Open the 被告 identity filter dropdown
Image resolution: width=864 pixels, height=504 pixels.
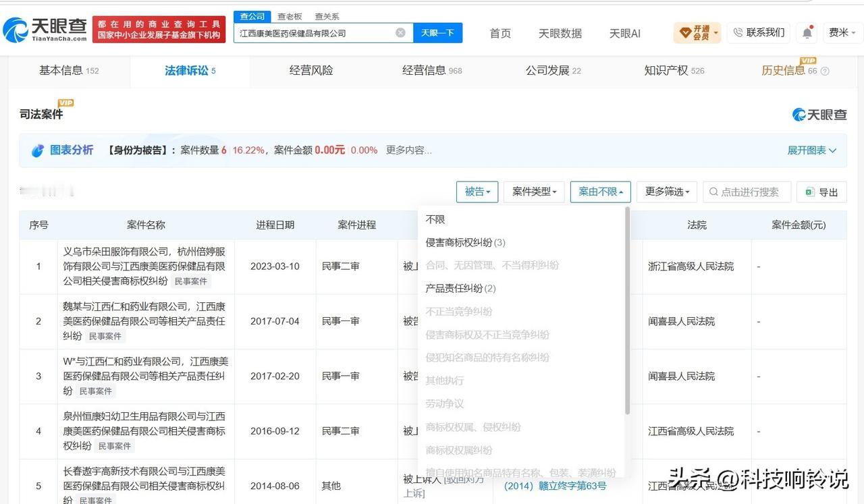coord(477,192)
